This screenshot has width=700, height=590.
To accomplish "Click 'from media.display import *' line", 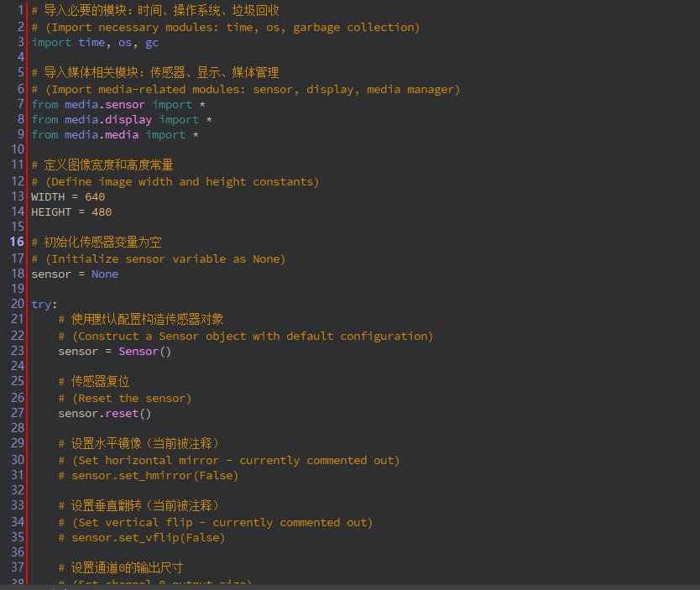I will (122, 120).
